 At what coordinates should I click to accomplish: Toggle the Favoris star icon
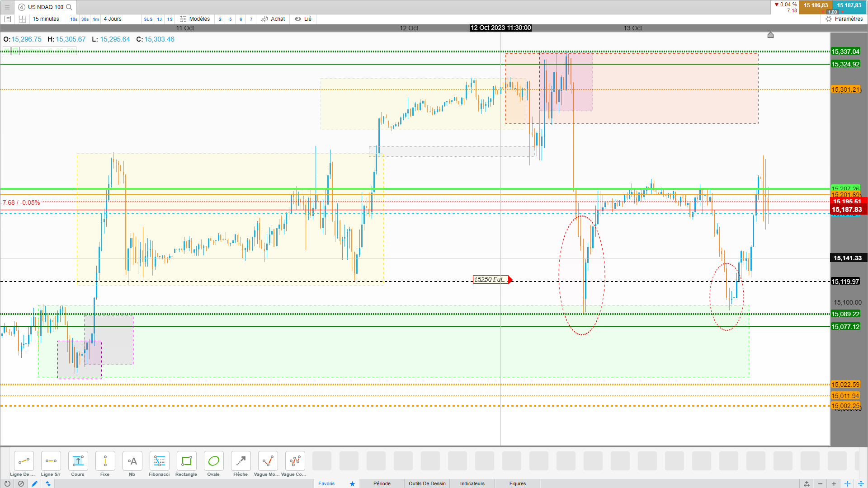click(352, 483)
